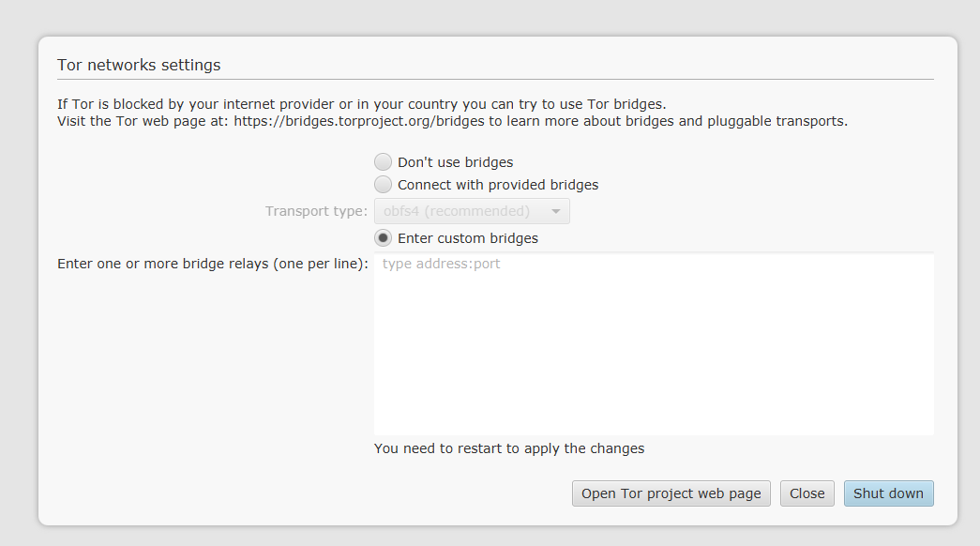Close the Tor networks settings dialog
980x546 pixels.
tap(807, 493)
